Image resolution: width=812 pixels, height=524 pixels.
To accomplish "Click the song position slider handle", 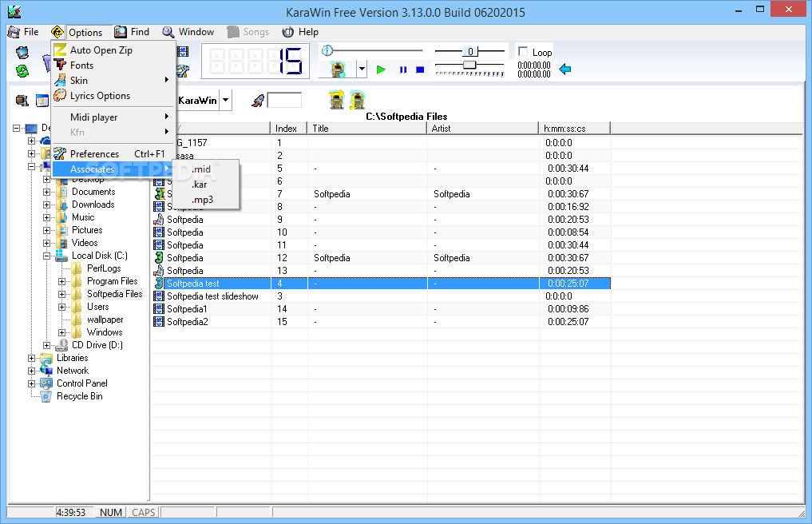I will tap(327, 50).
